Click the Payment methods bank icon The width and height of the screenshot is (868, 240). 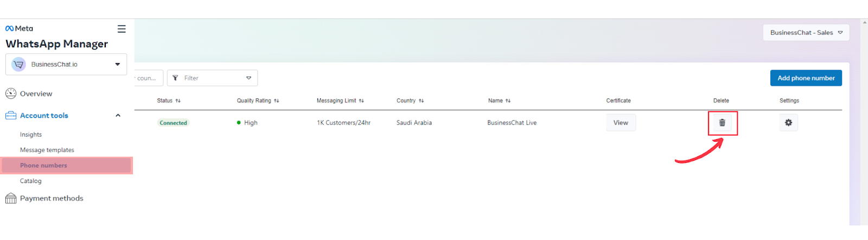[11, 199]
